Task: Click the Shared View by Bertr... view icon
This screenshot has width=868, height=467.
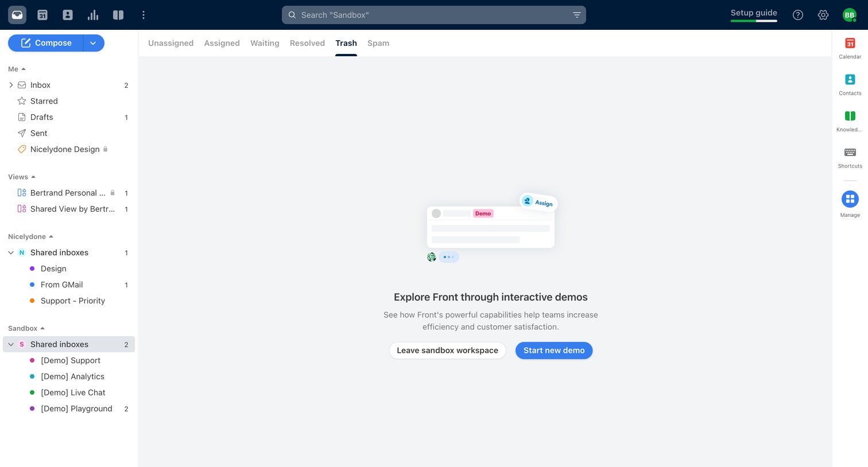Action: (x=22, y=209)
